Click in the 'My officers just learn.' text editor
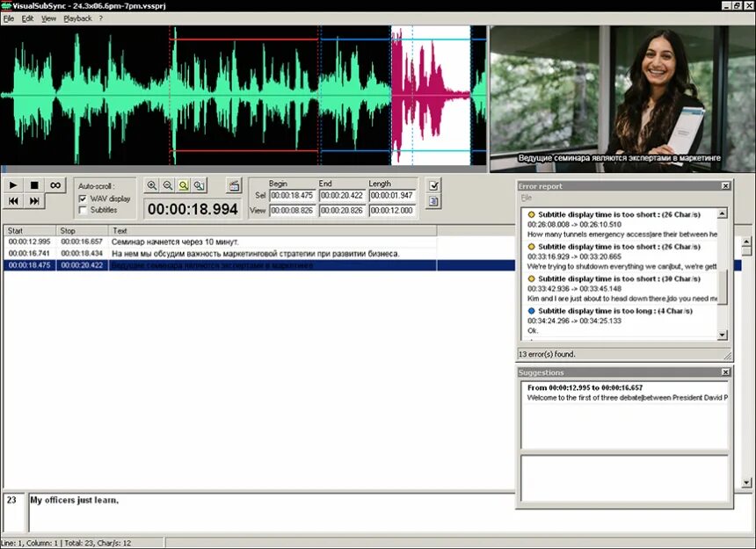This screenshot has width=756, height=549. coord(272,512)
